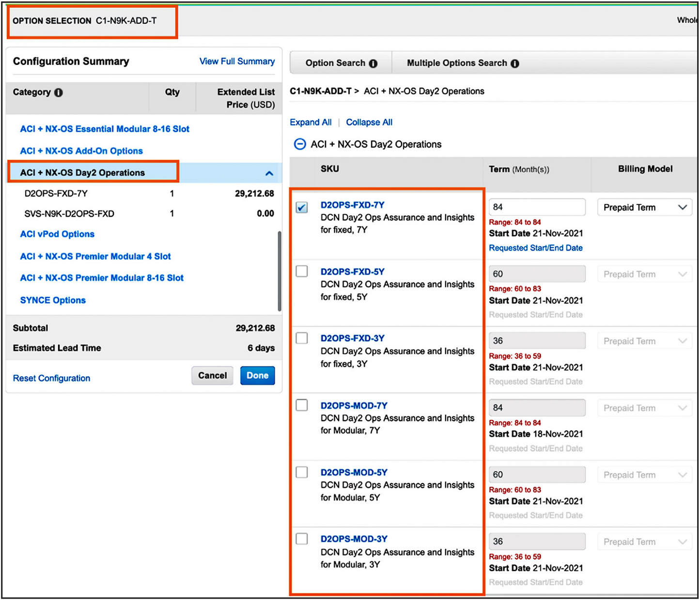Expand ACI + NX-OS Add-On Options category
This screenshot has width=700, height=600.
81,151
